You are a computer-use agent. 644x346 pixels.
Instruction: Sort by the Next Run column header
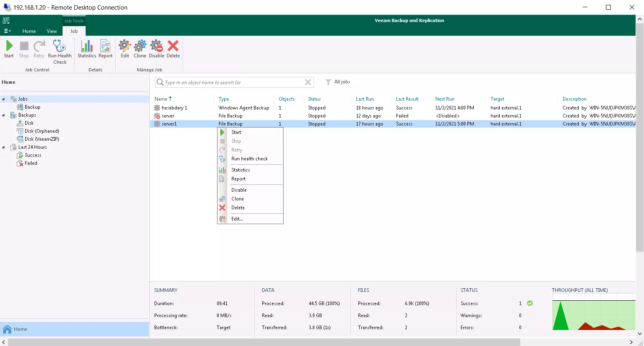click(x=445, y=99)
